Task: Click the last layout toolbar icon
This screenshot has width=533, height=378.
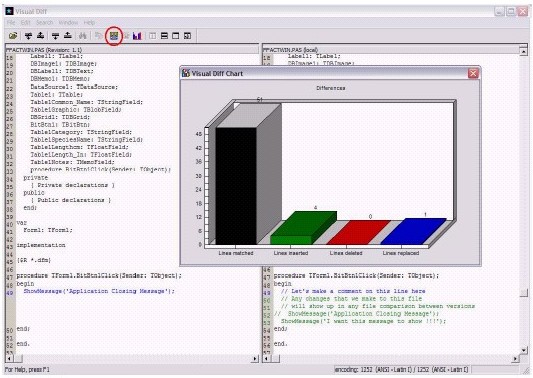Action: coord(187,35)
